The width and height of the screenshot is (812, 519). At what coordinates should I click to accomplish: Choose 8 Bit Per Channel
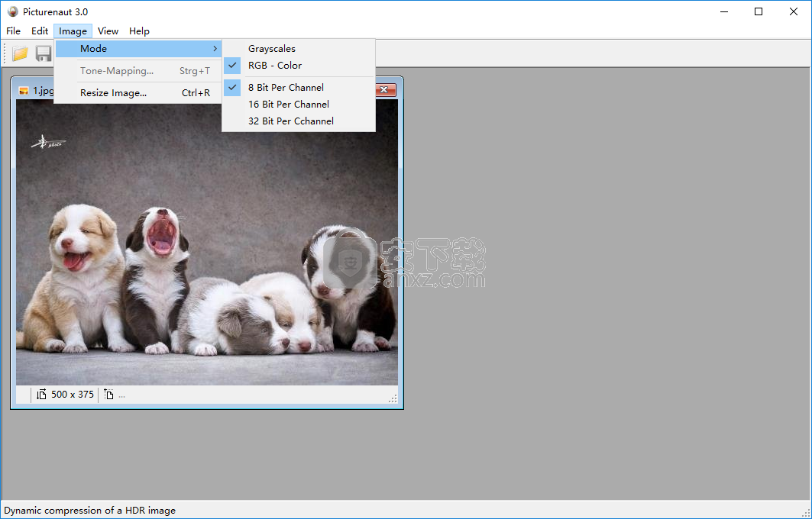(299, 88)
